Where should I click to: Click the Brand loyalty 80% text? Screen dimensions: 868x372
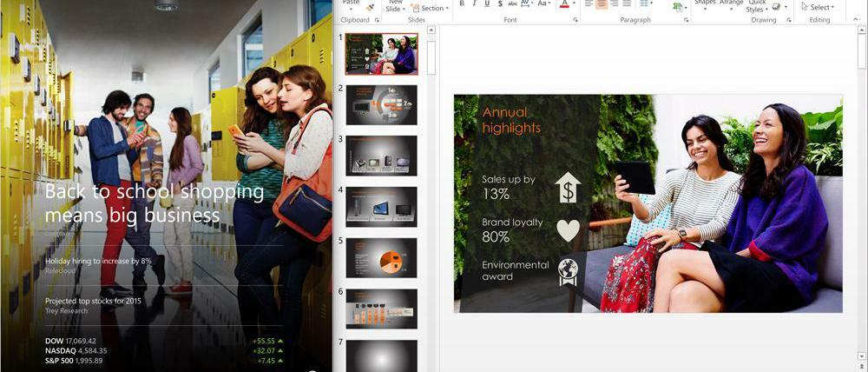[512, 230]
